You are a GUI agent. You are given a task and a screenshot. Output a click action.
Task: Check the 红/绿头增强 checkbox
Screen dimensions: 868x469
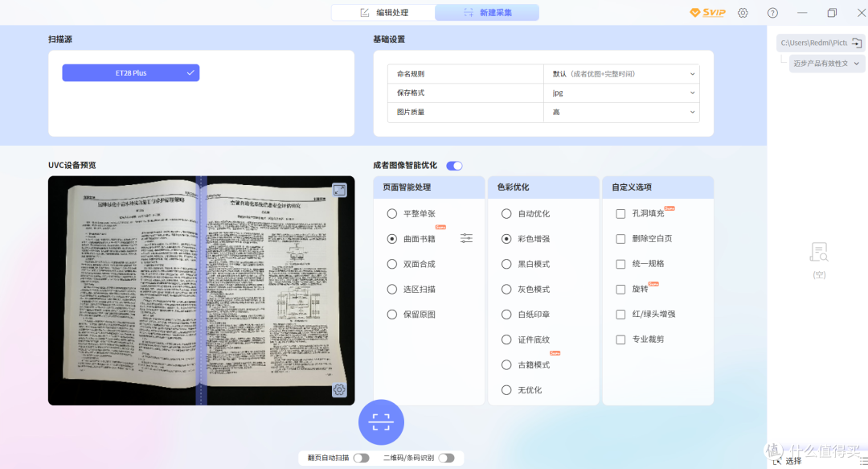[x=620, y=315]
